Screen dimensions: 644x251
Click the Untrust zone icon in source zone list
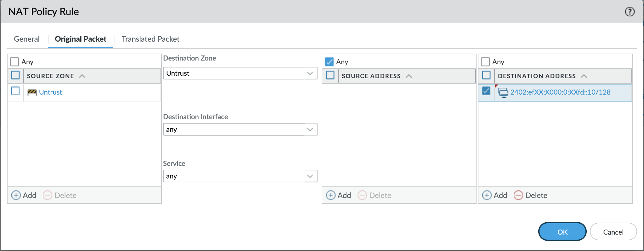(32, 92)
